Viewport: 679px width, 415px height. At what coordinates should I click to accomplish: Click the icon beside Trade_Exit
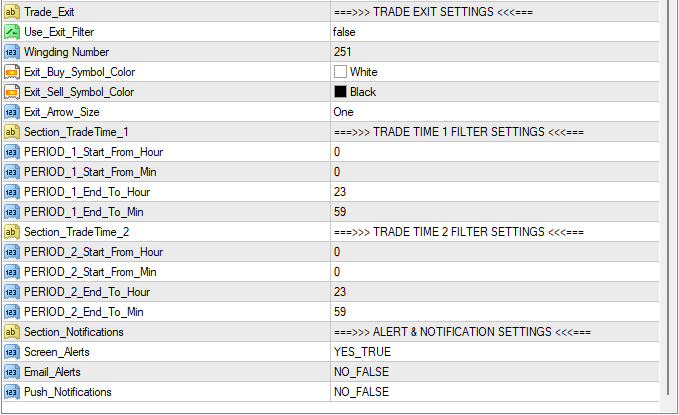click(x=11, y=11)
